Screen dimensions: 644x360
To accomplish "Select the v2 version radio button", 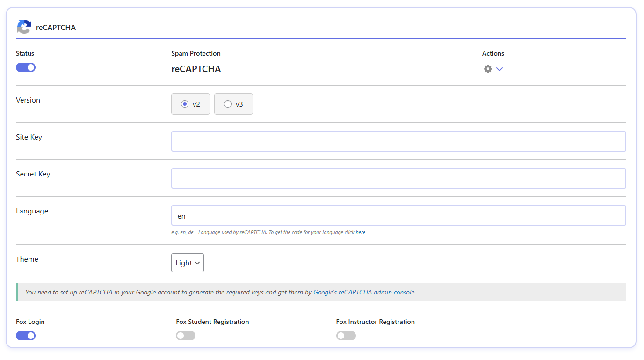I will coord(185,104).
